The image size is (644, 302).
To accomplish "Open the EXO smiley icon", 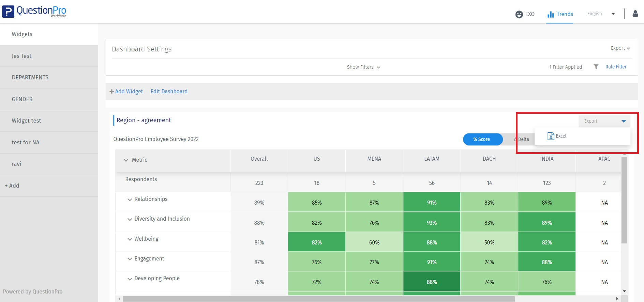I will coord(519,14).
